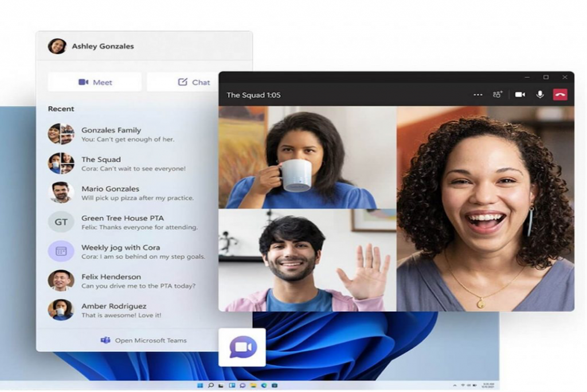Show participants in The Squad call
The height and width of the screenshot is (392, 587).
click(498, 93)
